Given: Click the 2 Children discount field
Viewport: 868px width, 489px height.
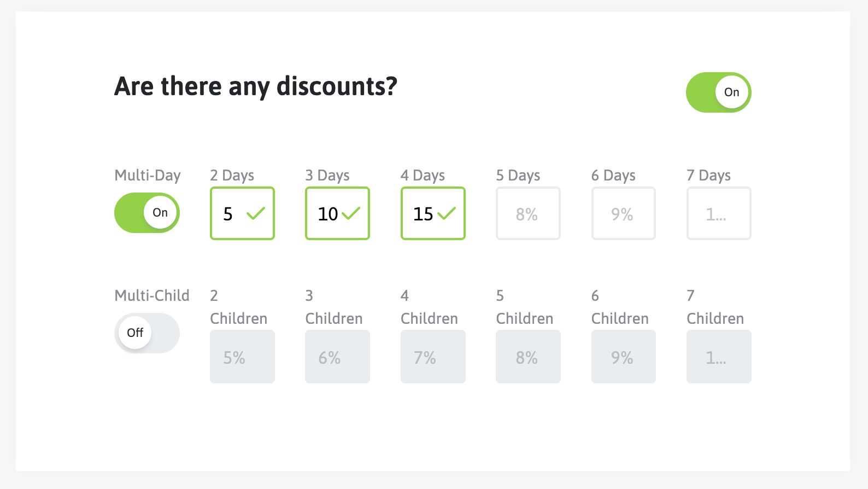Looking at the screenshot, I should (242, 357).
